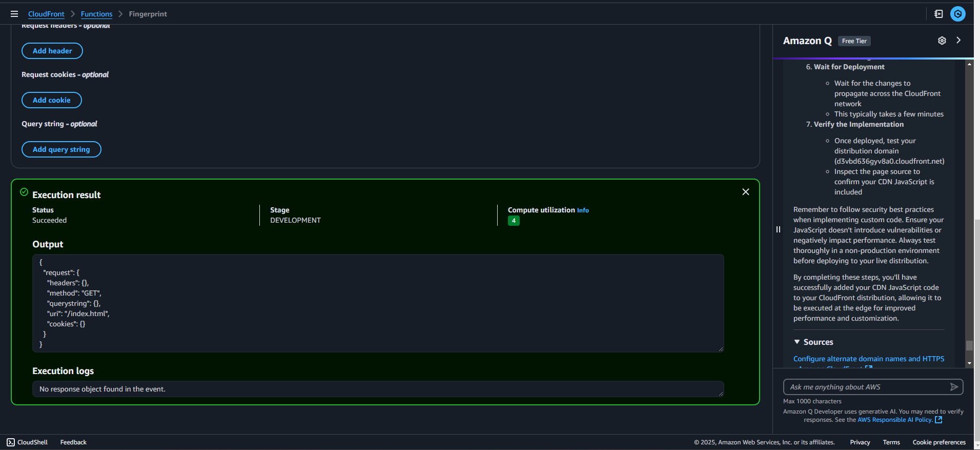Add a request header

(52, 51)
